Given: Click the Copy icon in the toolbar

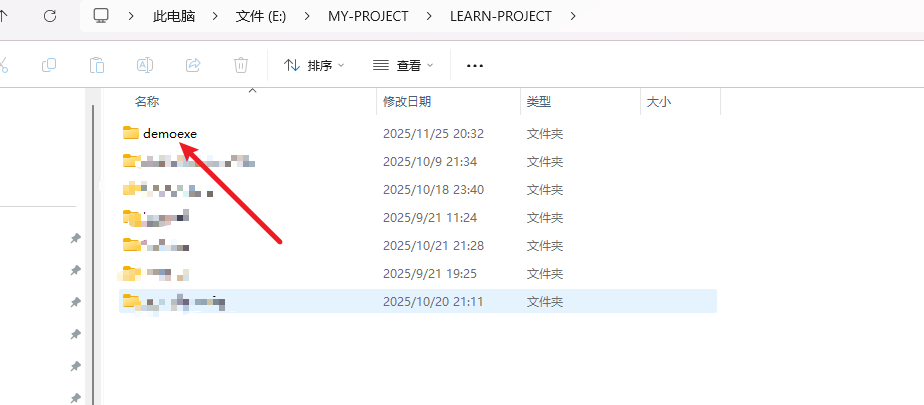Looking at the screenshot, I should tap(49, 65).
